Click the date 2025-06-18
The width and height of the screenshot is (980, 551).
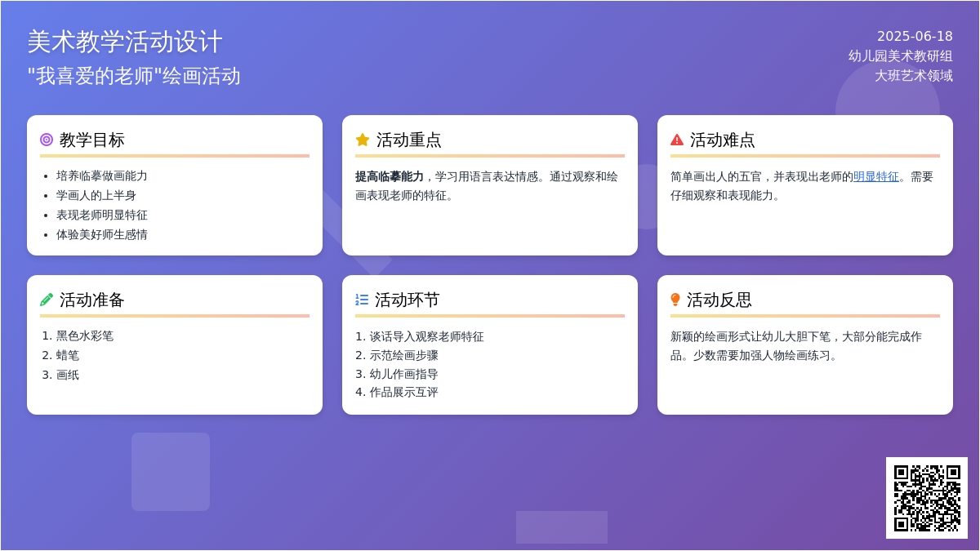(x=915, y=36)
